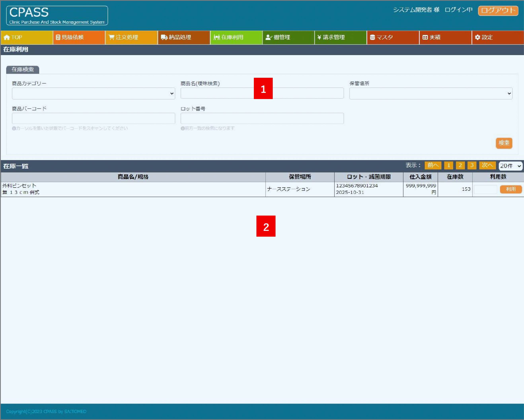Click the 利用 button for 外科ピンセット
The image size is (524, 420).
pos(511,189)
